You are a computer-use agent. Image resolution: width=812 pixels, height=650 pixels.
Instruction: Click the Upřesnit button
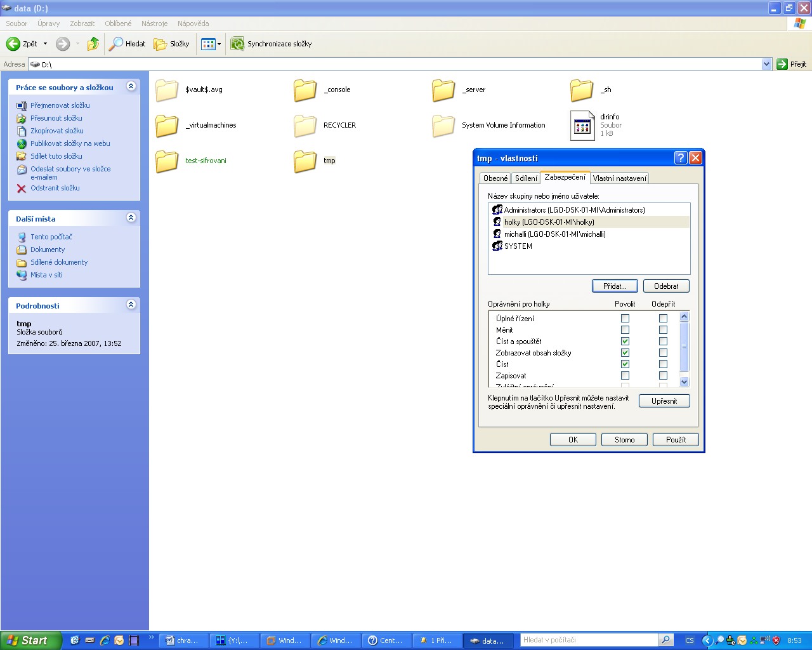coord(664,401)
